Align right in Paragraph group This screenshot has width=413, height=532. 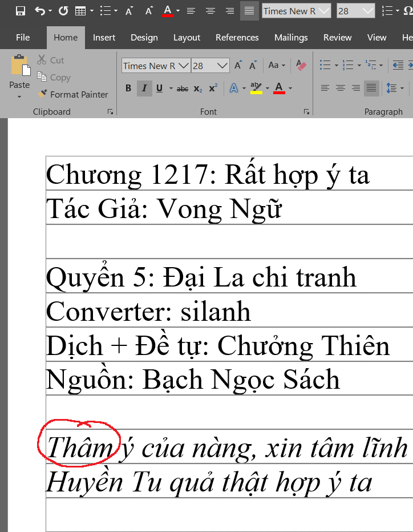pyautogui.click(x=356, y=88)
